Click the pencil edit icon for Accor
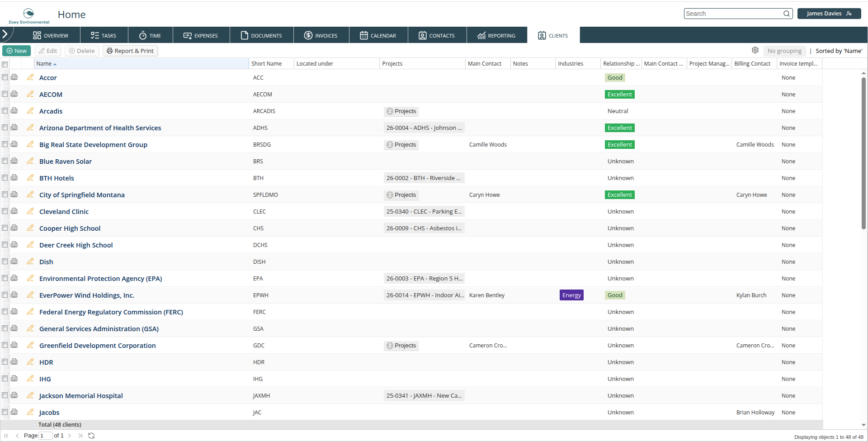Image resolution: width=868 pixels, height=442 pixels. 30,77
